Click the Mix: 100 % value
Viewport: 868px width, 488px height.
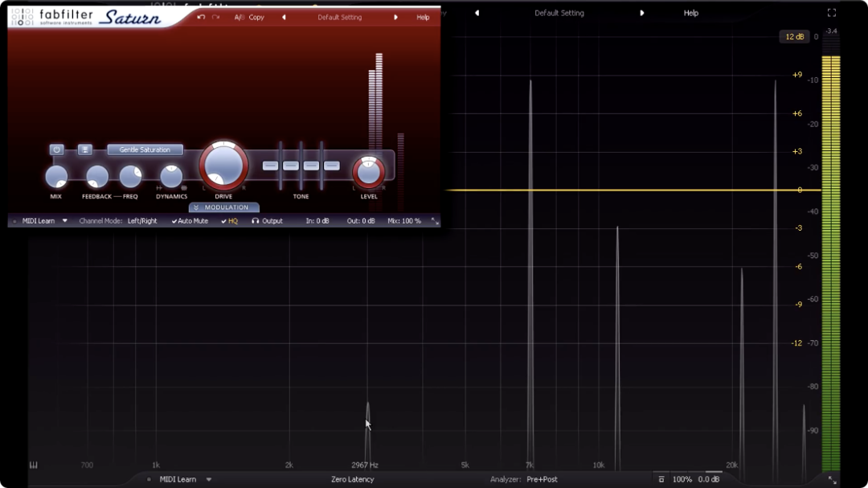(x=404, y=221)
